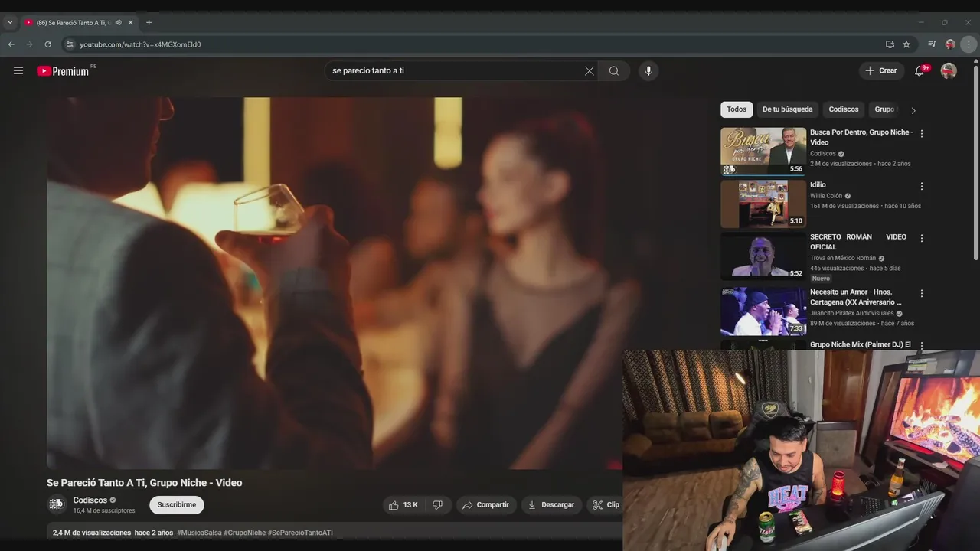Viewport: 980px width, 551px height.
Task: Open the #MúsicaSalsa hashtag
Action: click(199, 533)
